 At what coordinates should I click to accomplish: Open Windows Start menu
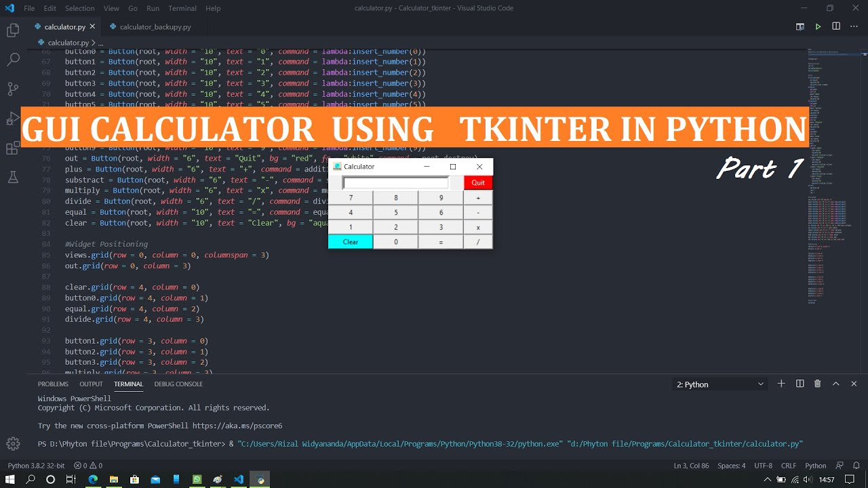pos(10,479)
